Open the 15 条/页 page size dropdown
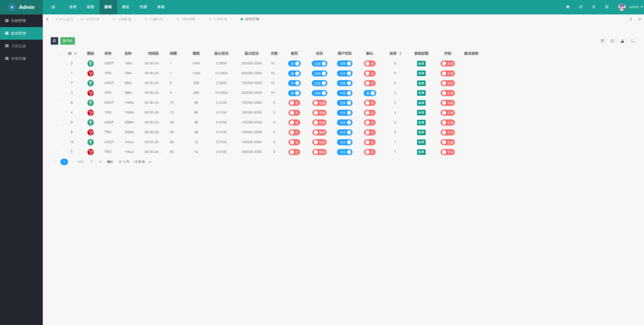Image resolution: width=644 pixels, height=325 pixels. 143,162
